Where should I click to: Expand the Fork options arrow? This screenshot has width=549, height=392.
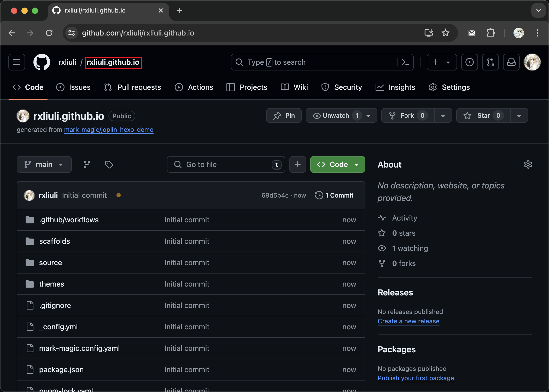(443, 116)
